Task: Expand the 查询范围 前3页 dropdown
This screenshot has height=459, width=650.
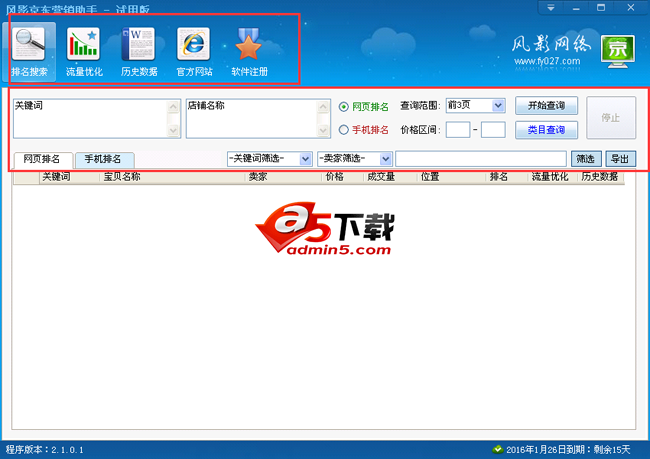Action: point(498,105)
